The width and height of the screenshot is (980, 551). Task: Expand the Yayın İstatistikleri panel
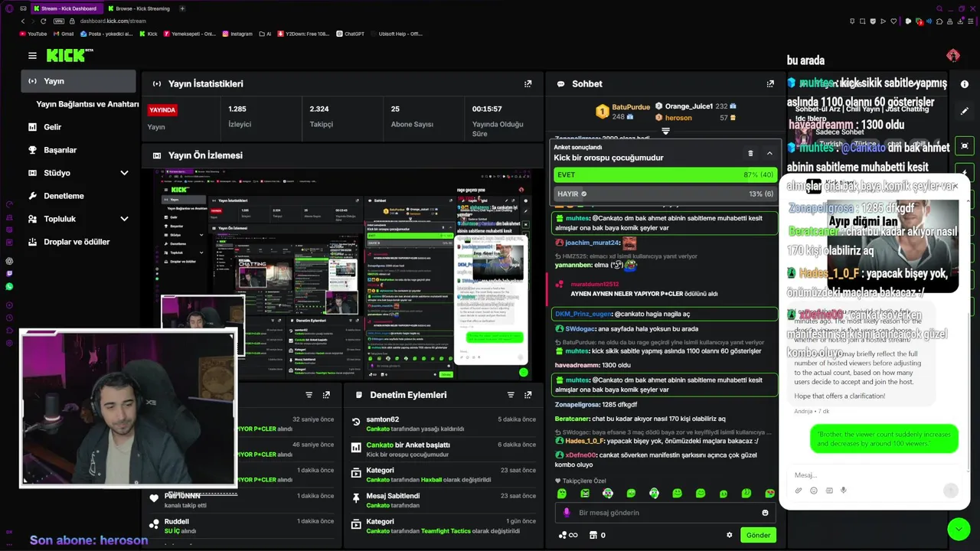(x=528, y=83)
